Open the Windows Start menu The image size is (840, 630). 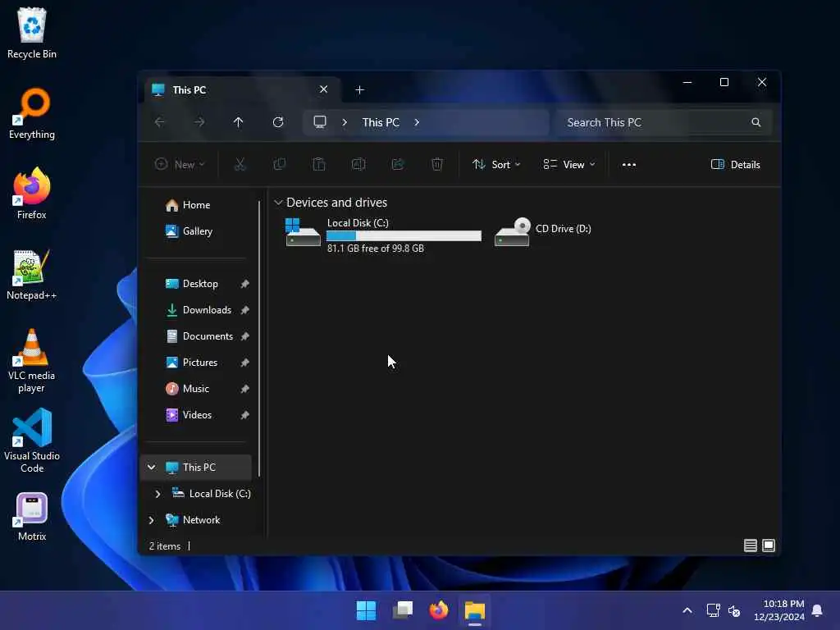[x=367, y=610]
